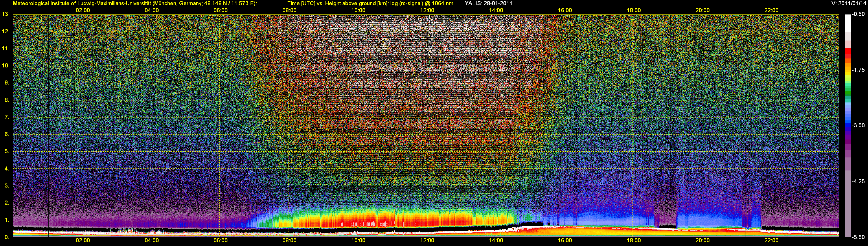This screenshot has width=868, height=246.
Task: Click the 'YALIS: 28-01-2011' label
Action: (489, 3)
